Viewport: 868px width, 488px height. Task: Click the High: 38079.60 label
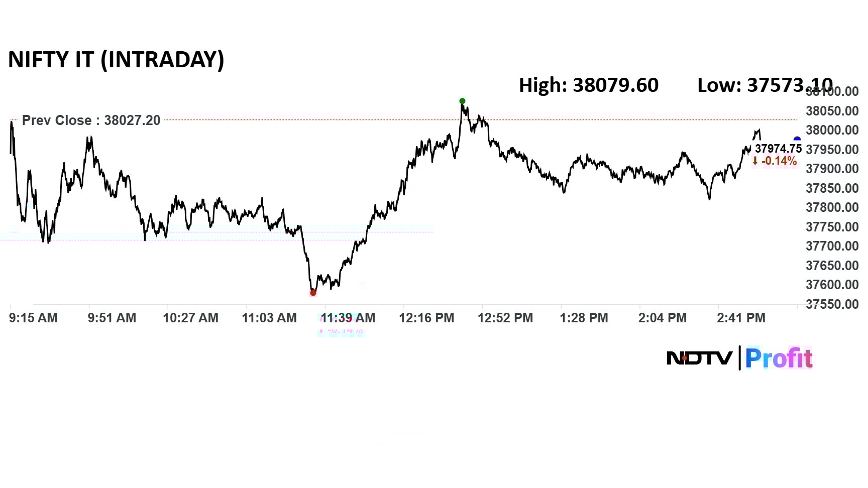[x=588, y=85]
